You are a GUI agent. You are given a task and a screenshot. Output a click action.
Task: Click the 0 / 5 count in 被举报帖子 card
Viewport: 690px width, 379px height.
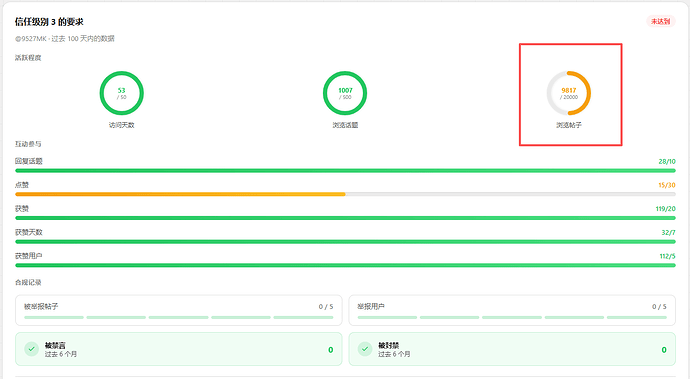tap(326, 306)
